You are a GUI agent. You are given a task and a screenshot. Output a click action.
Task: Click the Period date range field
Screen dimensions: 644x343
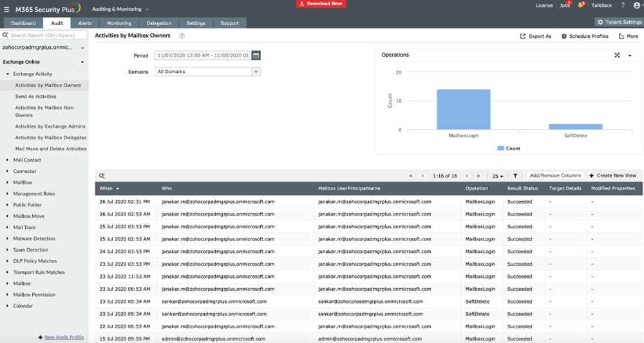(203, 55)
